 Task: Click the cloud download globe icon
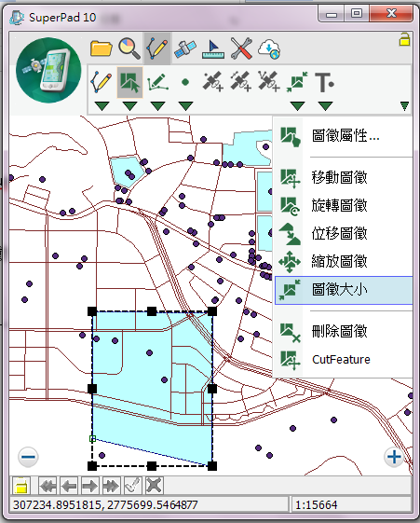click(x=269, y=48)
